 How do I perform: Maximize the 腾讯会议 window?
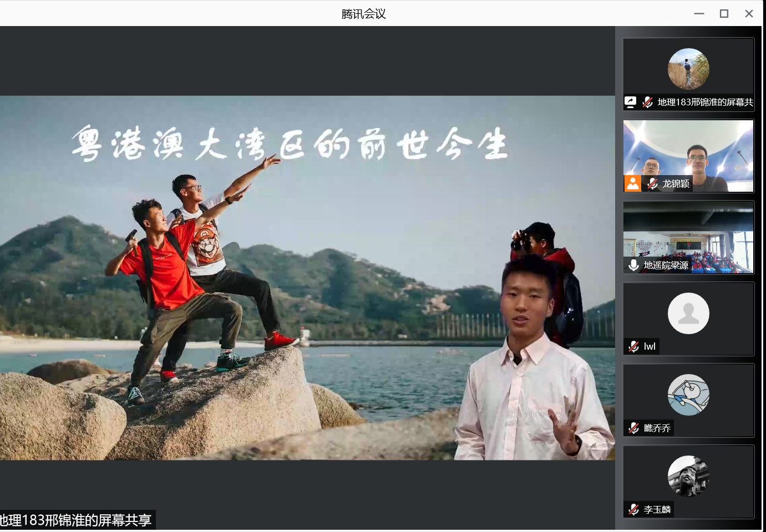click(724, 13)
